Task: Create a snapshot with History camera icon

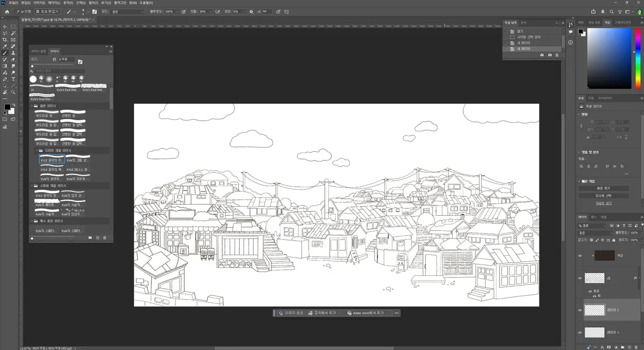Action: point(550,55)
